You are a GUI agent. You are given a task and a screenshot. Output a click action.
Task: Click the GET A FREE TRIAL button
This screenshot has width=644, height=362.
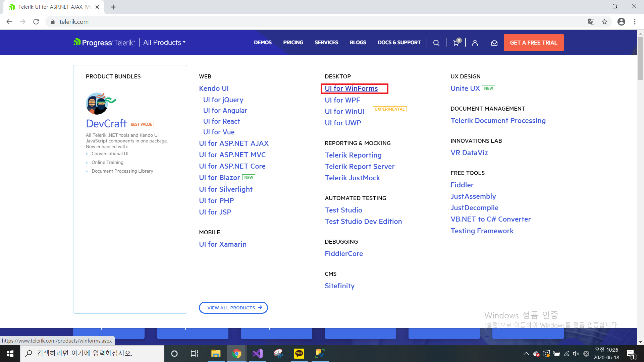point(533,43)
